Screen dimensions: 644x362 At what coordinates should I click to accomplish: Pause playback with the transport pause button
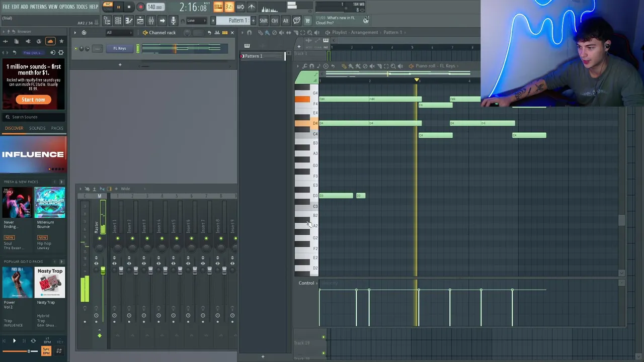click(118, 7)
